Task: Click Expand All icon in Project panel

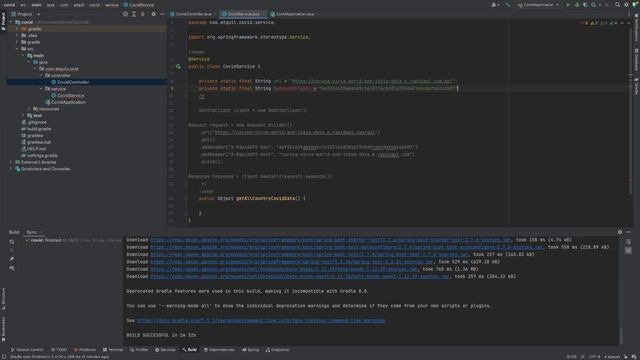Action: (x=134, y=14)
